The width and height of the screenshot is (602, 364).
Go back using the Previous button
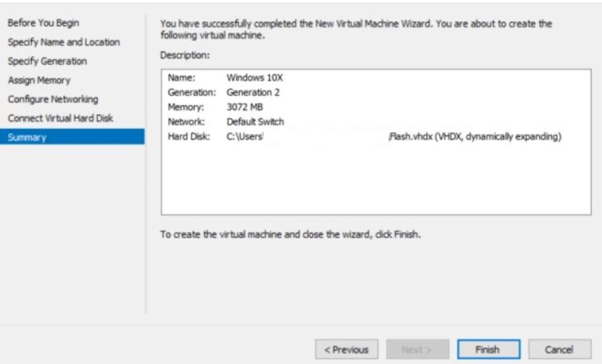[x=347, y=349]
